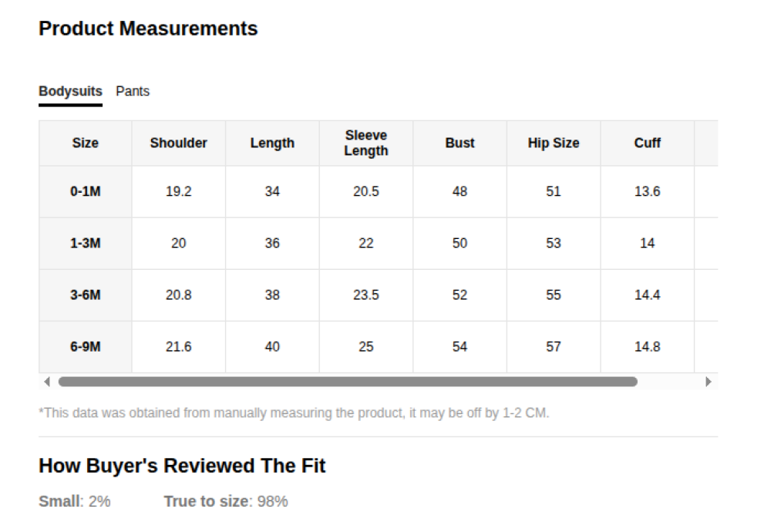This screenshot has width=771, height=532.
Task: Click the Cuff column header
Action: 648,143
